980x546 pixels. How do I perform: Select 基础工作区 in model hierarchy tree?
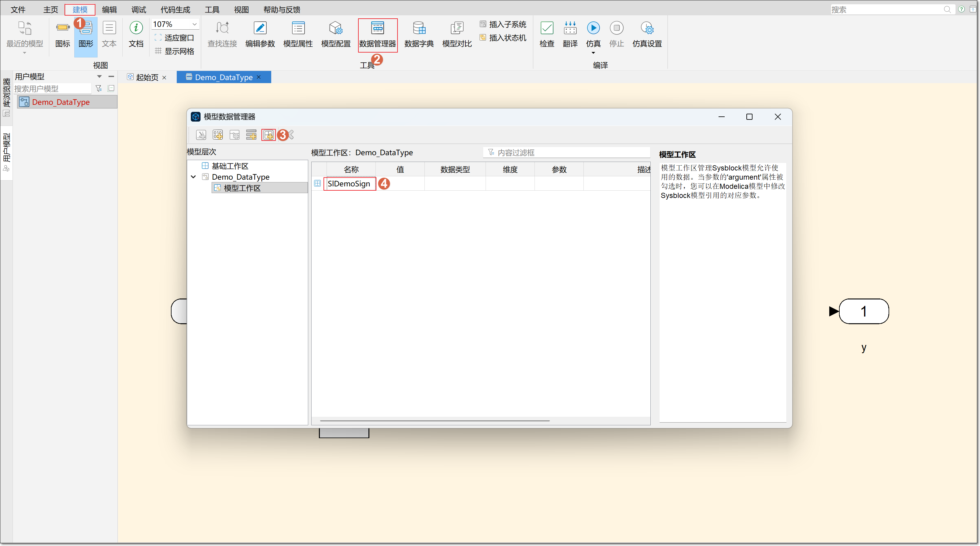(230, 166)
